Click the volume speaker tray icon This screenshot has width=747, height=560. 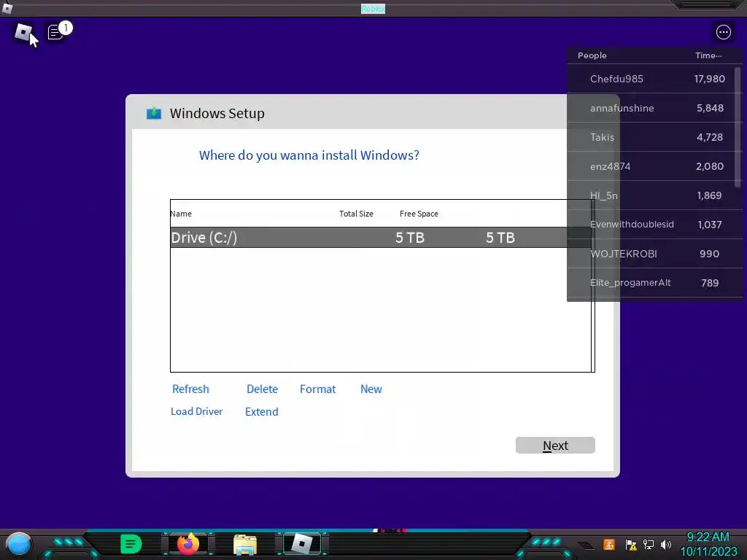[665, 544]
